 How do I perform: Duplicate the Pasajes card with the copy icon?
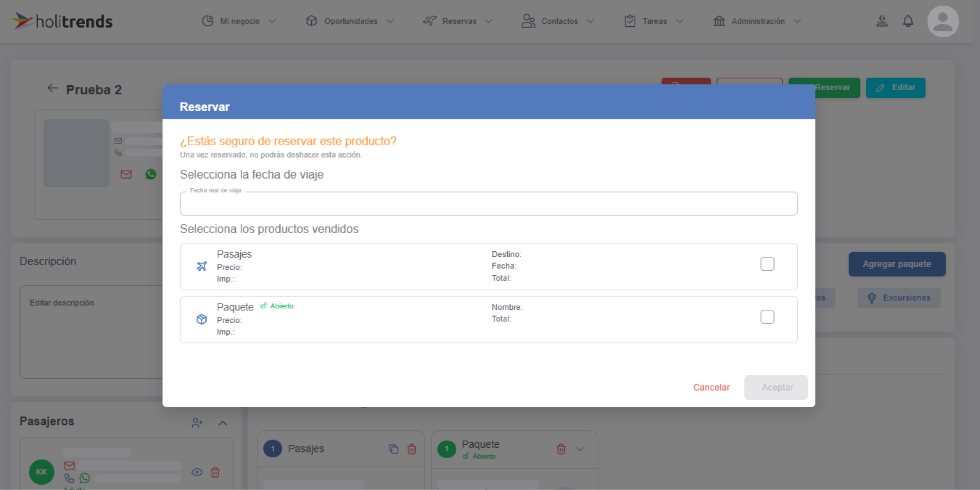click(394, 449)
